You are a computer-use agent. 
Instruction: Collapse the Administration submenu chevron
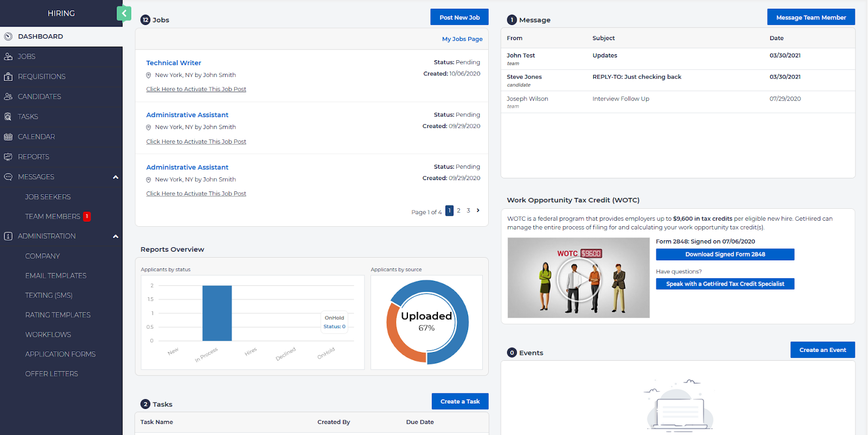click(x=116, y=236)
